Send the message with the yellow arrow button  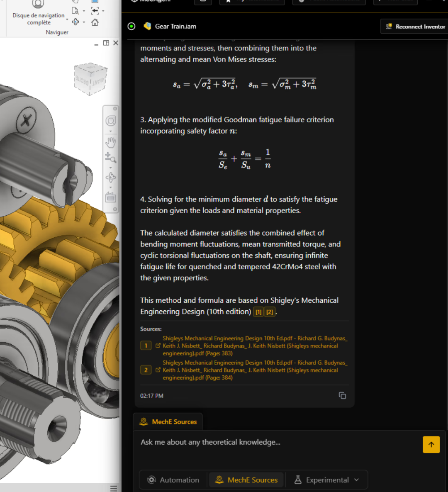431,445
